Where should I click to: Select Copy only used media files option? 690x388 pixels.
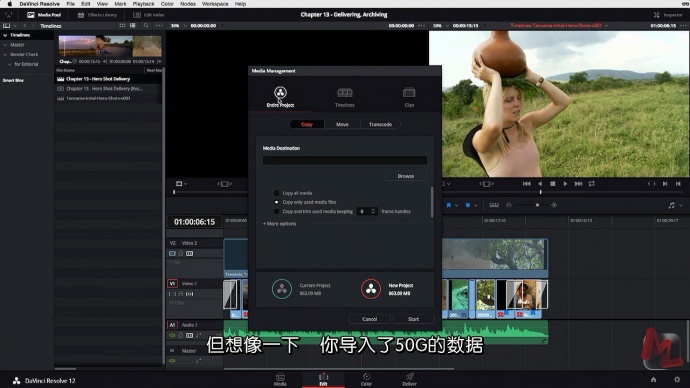coord(276,202)
